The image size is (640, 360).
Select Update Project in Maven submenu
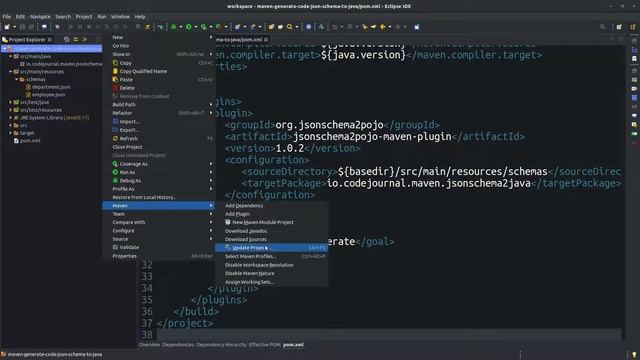click(271, 248)
